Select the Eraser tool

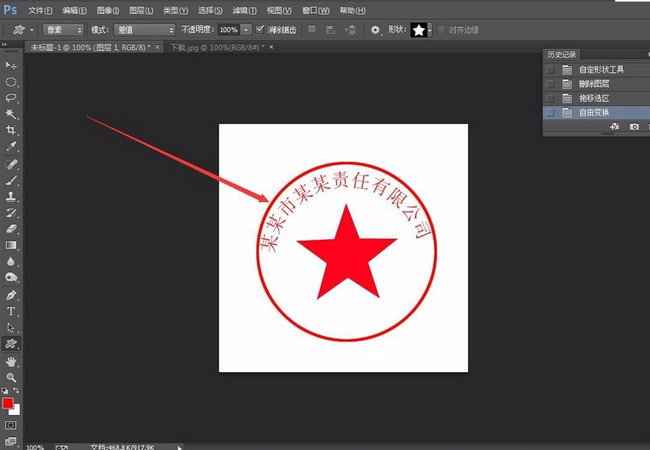(x=11, y=229)
